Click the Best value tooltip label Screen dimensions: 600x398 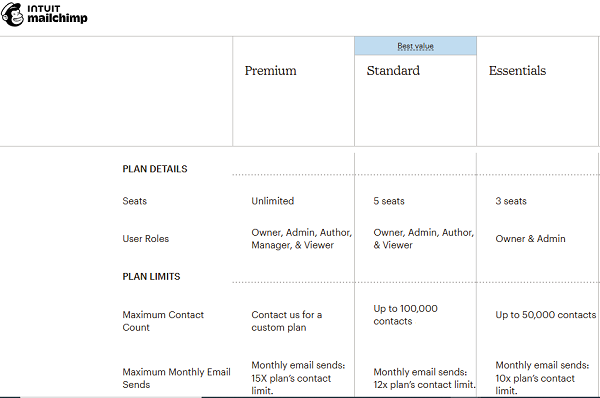pyautogui.click(x=415, y=46)
